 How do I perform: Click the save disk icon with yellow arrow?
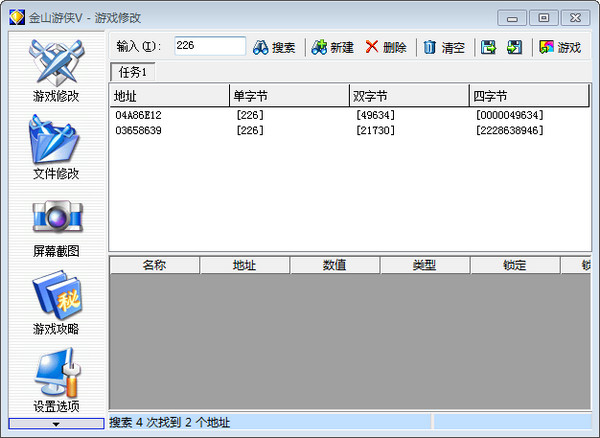point(488,47)
